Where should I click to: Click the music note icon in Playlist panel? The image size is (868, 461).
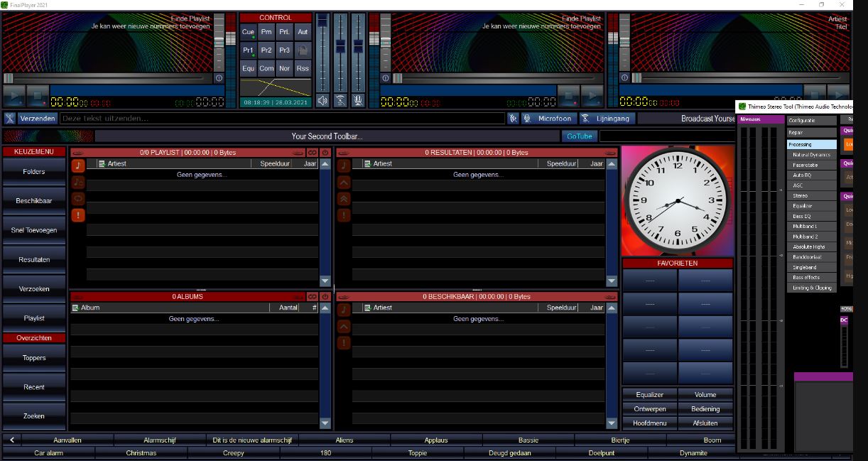pyautogui.click(x=78, y=166)
